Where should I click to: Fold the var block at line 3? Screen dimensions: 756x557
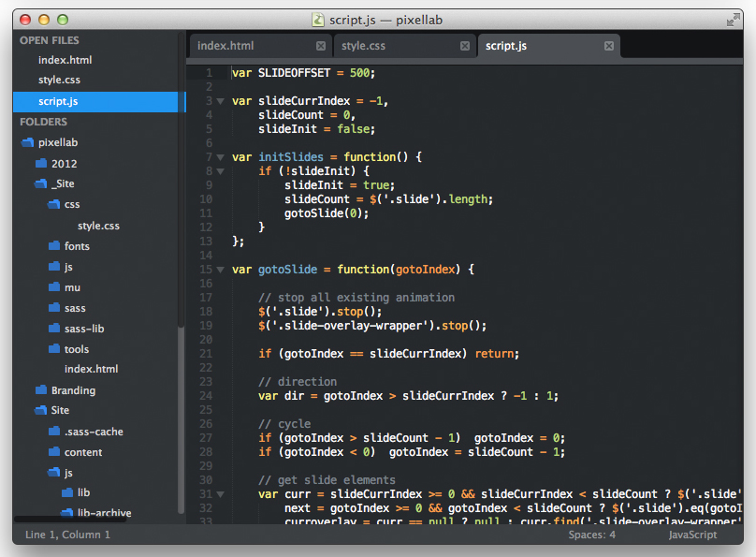pos(221,101)
